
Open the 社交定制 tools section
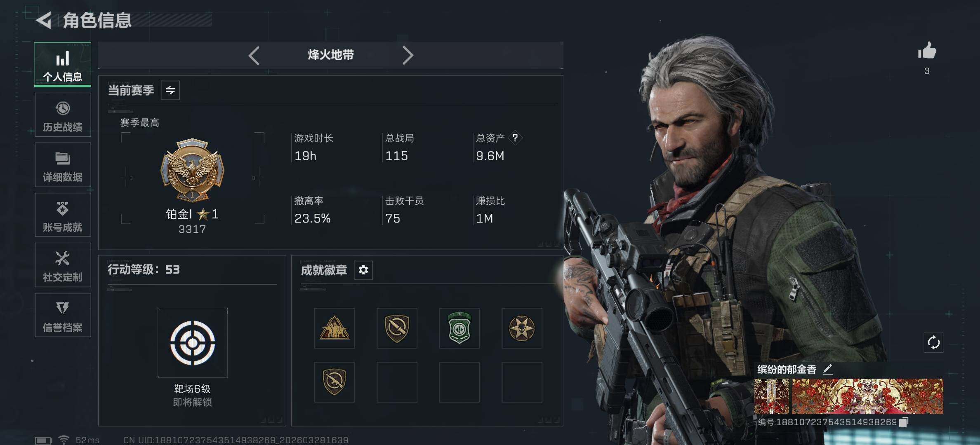[63, 265]
